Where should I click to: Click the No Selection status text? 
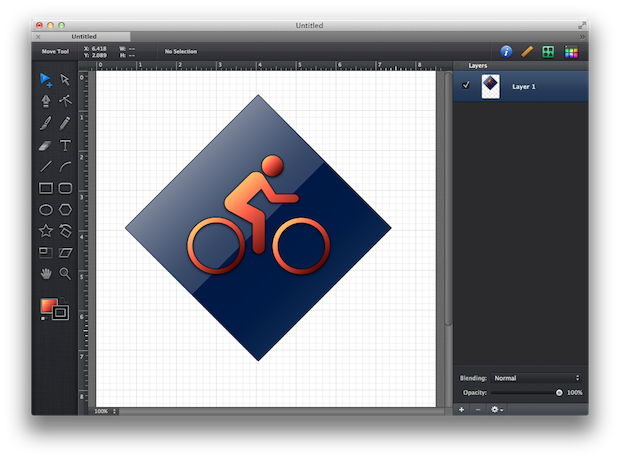point(181,51)
